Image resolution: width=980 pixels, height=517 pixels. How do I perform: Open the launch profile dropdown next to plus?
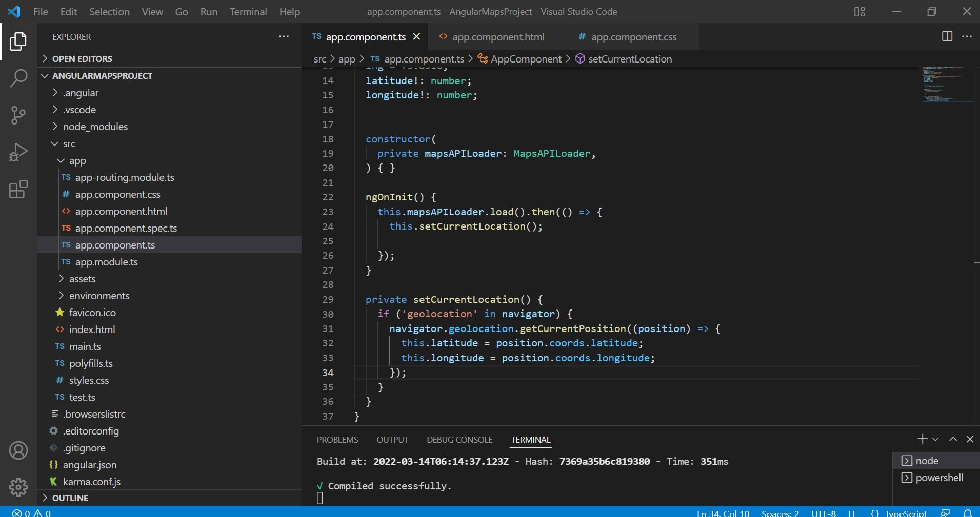click(x=935, y=439)
